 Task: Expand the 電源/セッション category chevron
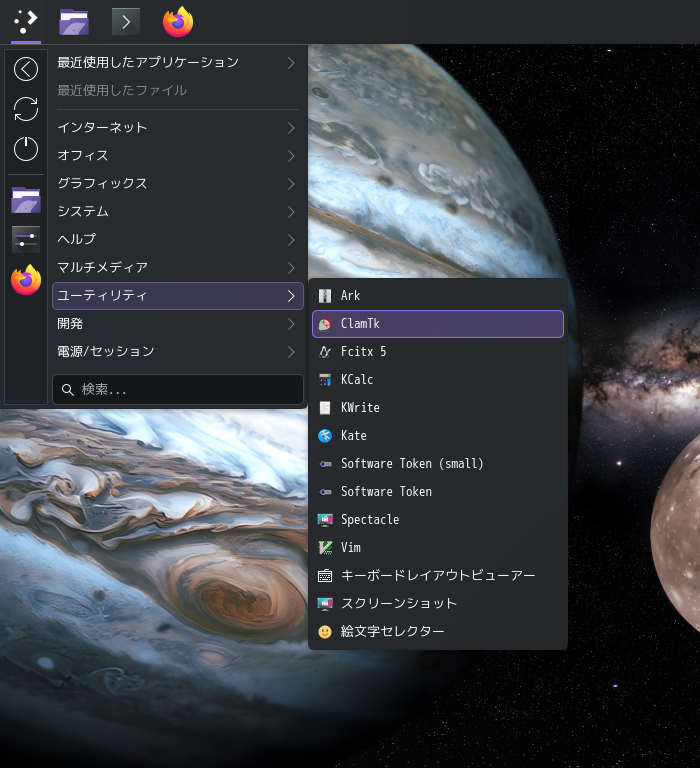pyautogui.click(x=291, y=352)
